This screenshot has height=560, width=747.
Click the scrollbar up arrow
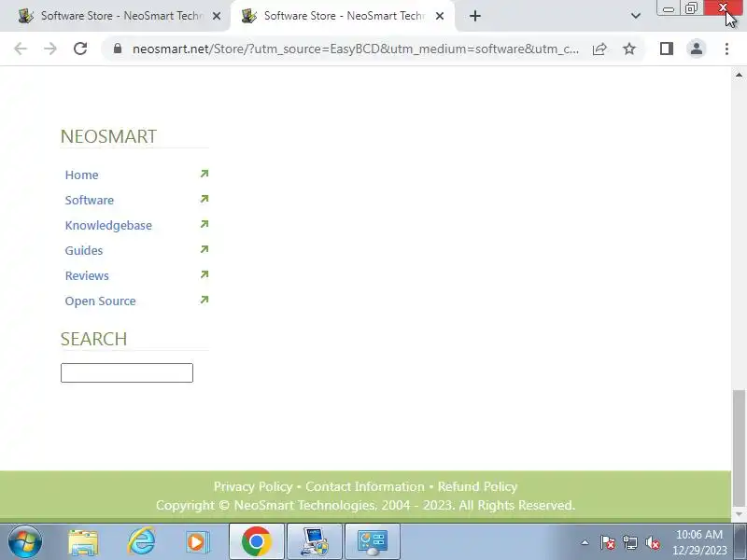tap(739, 75)
